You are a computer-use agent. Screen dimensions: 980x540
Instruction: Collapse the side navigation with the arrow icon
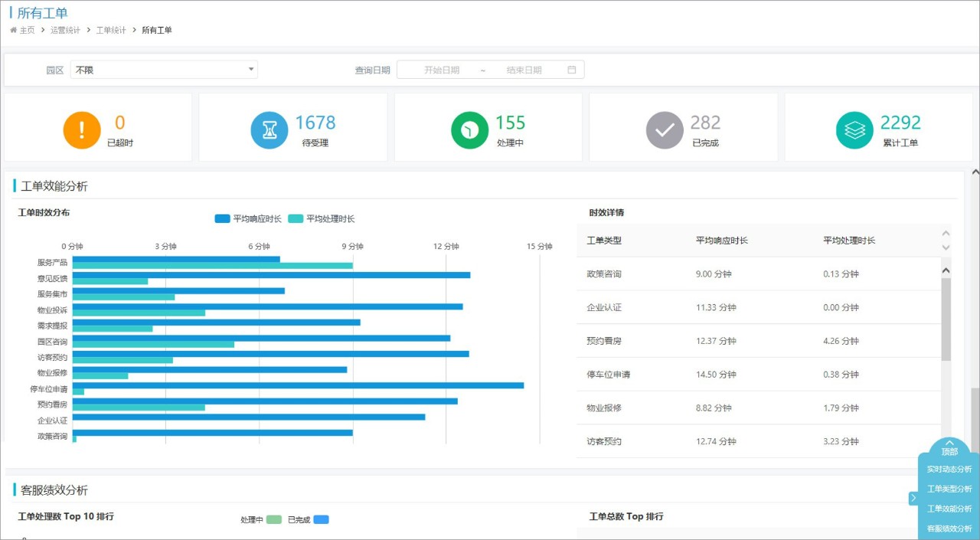[x=913, y=498]
